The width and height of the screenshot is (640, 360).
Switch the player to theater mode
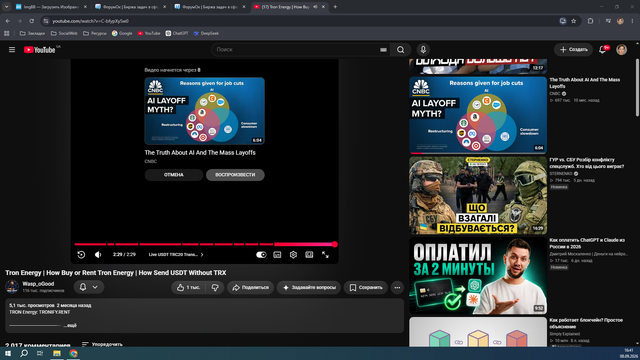309,255
